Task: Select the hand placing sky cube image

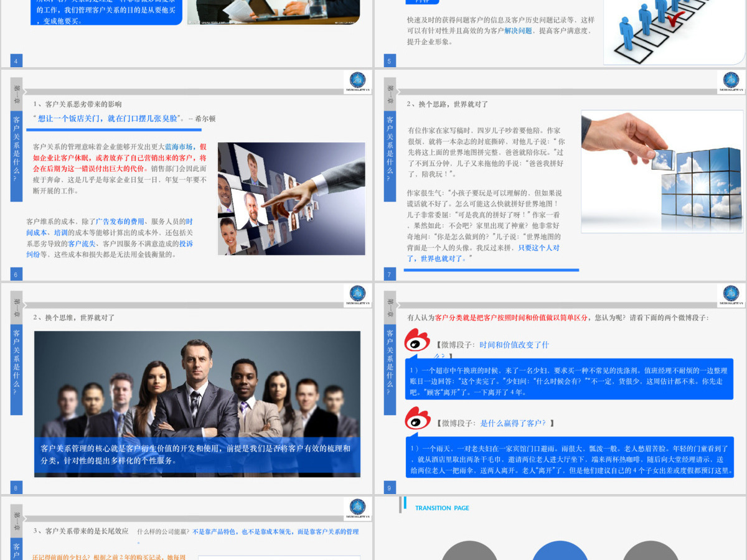Action: click(x=662, y=172)
